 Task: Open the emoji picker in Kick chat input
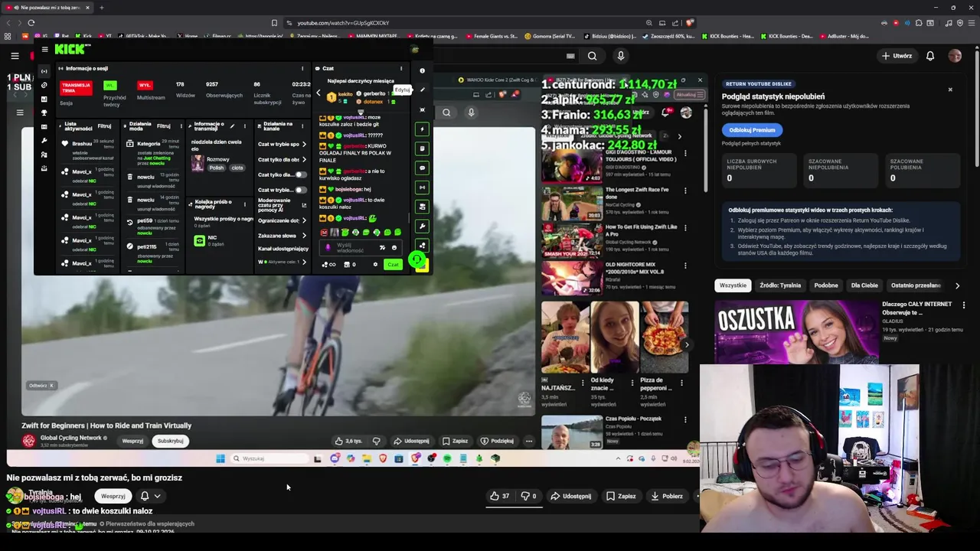click(394, 247)
